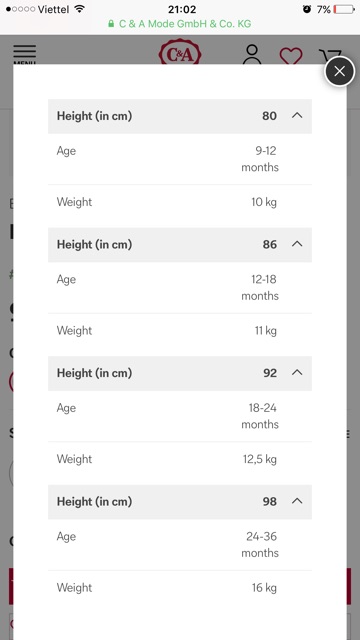This screenshot has height=640, width=360.
Task: Select the 16 kg weight row
Action: (180, 588)
